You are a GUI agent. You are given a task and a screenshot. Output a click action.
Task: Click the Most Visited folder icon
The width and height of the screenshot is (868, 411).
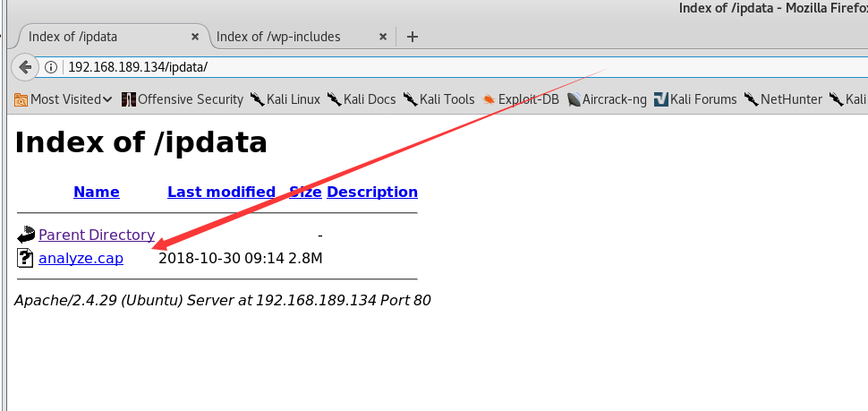pos(21,100)
